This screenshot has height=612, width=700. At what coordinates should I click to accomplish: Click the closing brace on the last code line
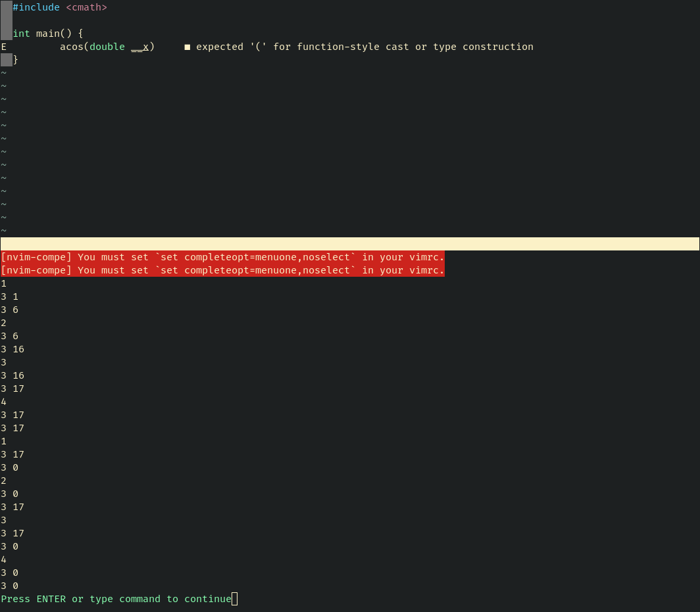(15, 59)
